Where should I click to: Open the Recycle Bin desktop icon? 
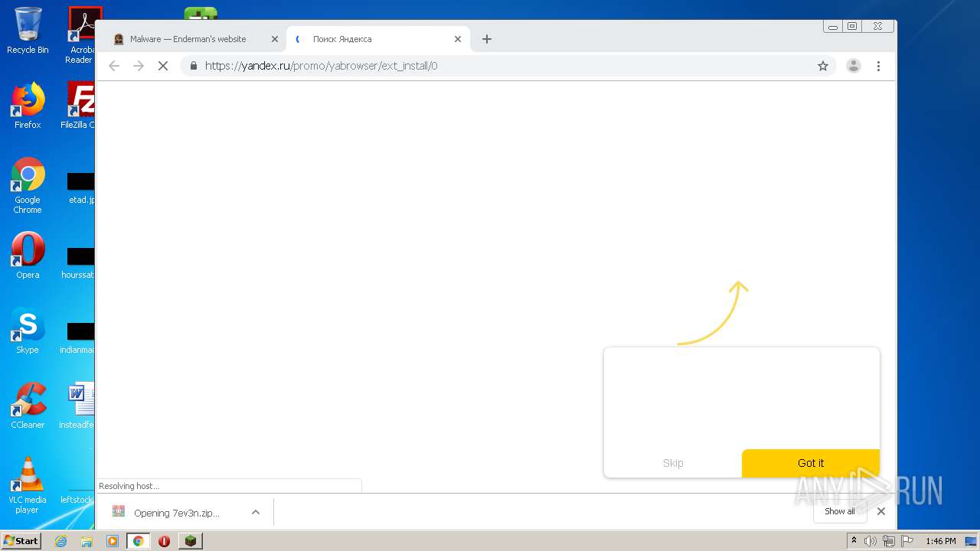coord(28,31)
